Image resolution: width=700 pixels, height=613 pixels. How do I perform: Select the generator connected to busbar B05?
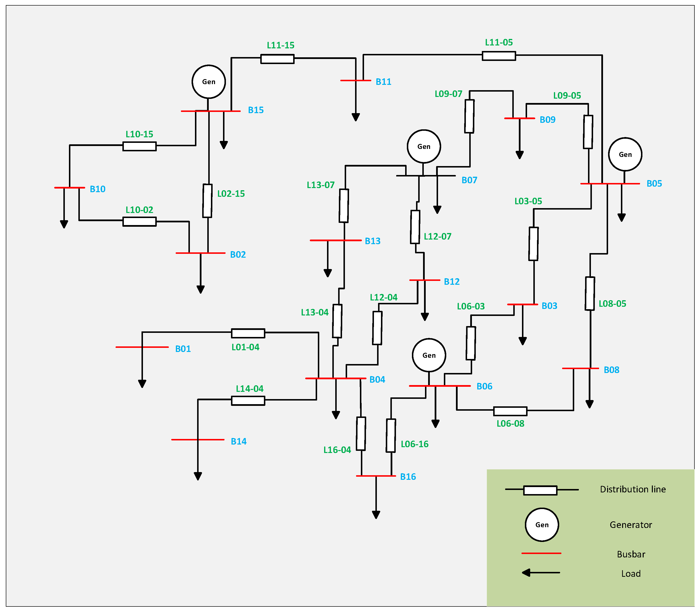625,154
